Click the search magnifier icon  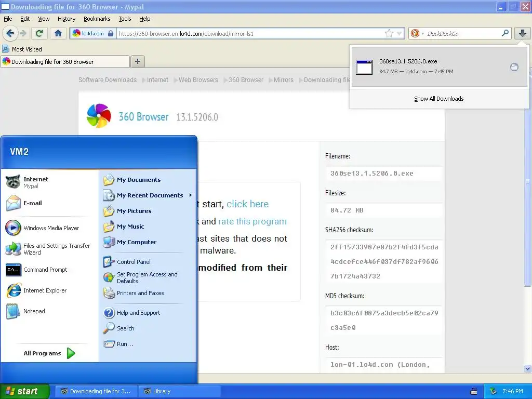[505, 33]
